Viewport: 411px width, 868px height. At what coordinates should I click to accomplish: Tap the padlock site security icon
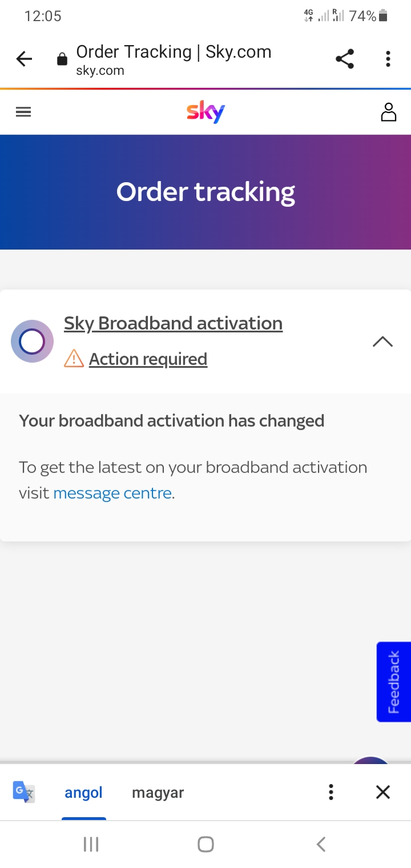tap(61, 59)
